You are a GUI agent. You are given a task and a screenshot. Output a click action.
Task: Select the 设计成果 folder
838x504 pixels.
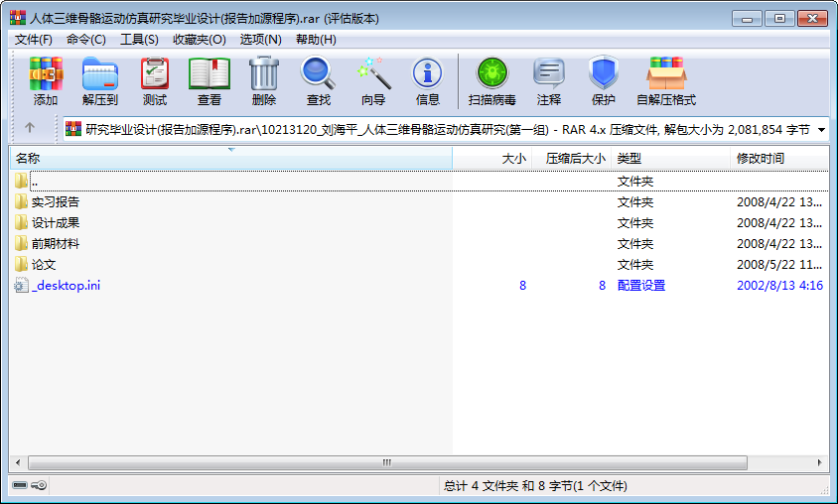click(56, 223)
